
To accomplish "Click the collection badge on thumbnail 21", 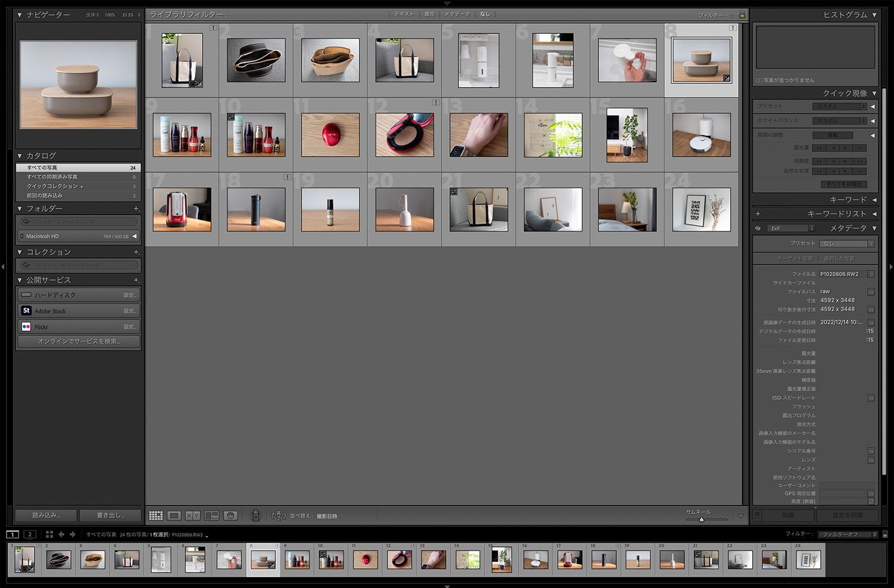I will point(454,192).
